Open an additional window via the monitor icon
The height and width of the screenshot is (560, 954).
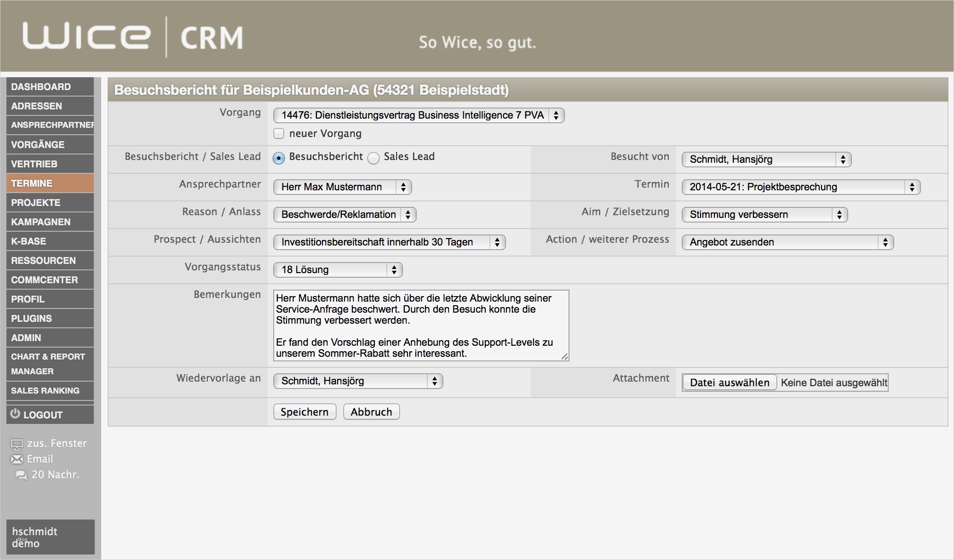click(x=17, y=443)
